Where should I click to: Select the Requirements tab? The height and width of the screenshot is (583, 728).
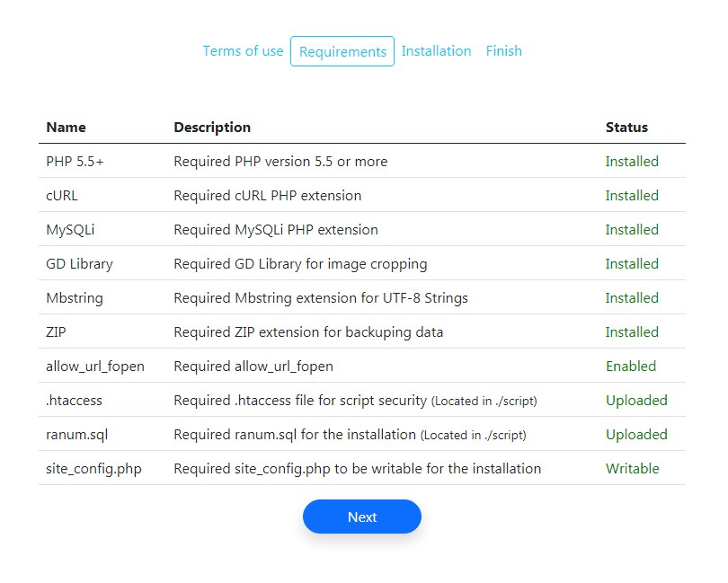342,52
